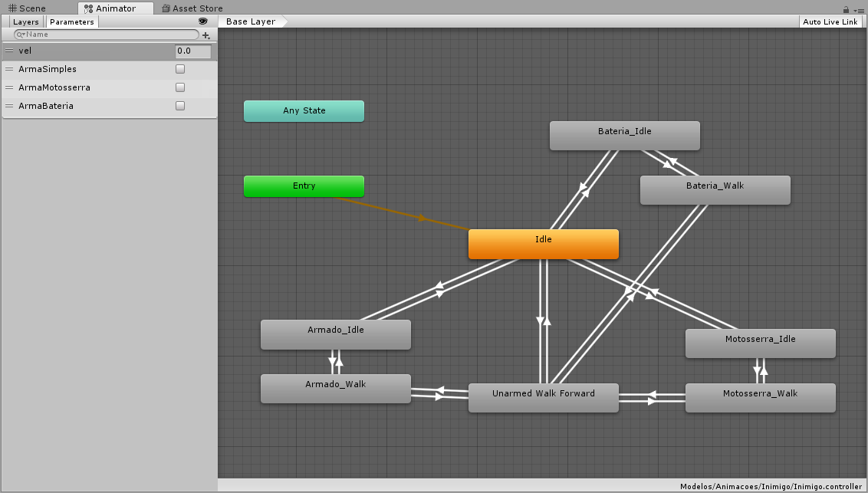Select the Motosserra_Idle state node

coord(761,343)
